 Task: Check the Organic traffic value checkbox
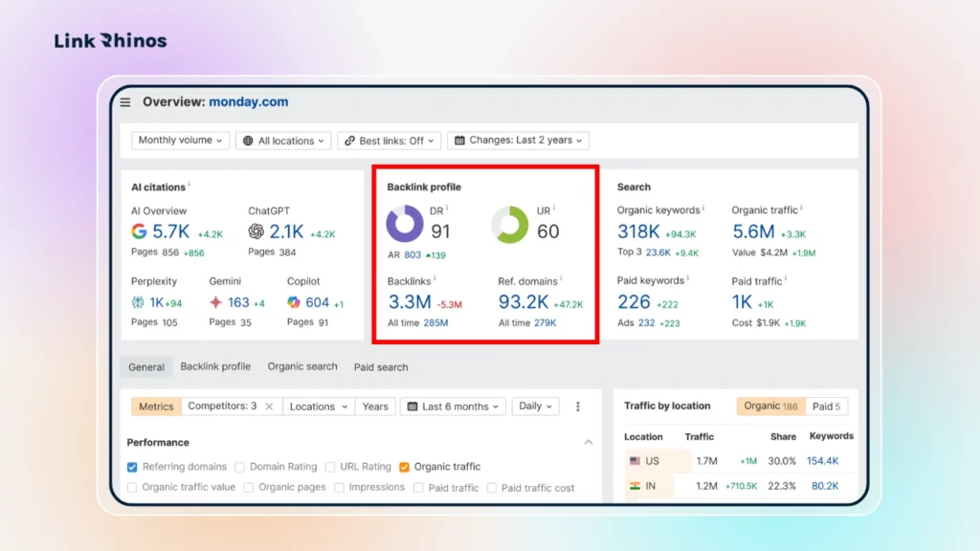(x=132, y=488)
